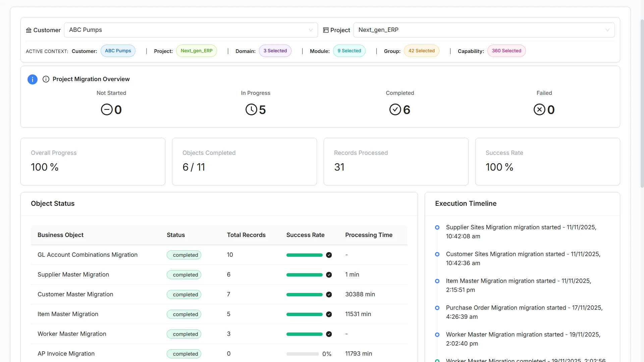Click the Not Started minus-circle icon

tap(107, 110)
